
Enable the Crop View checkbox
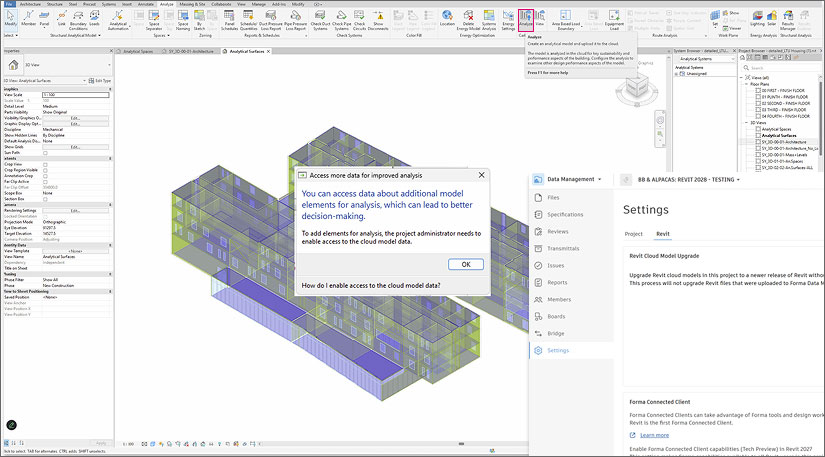pos(46,163)
